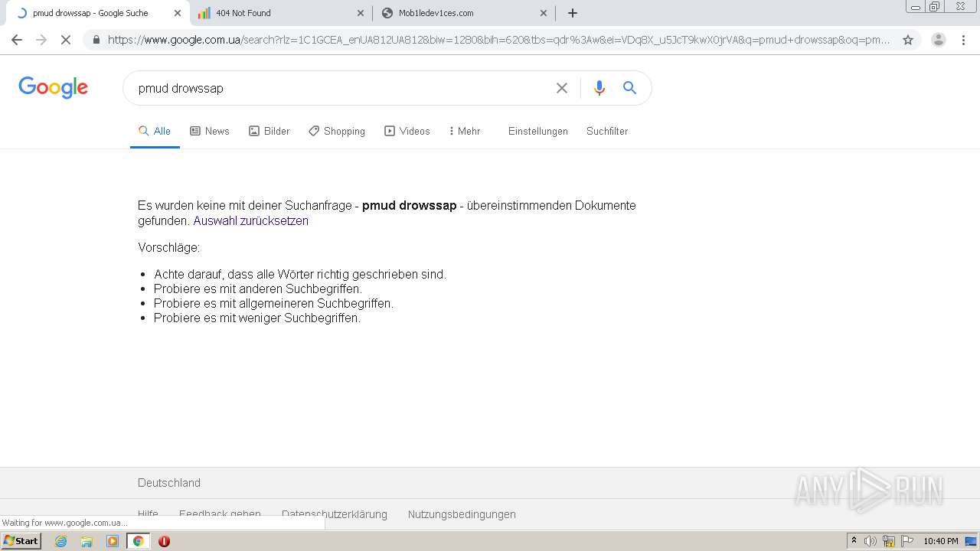Open Datenschutzerklärung footer link
980x551 pixels.
click(x=335, y=514)
